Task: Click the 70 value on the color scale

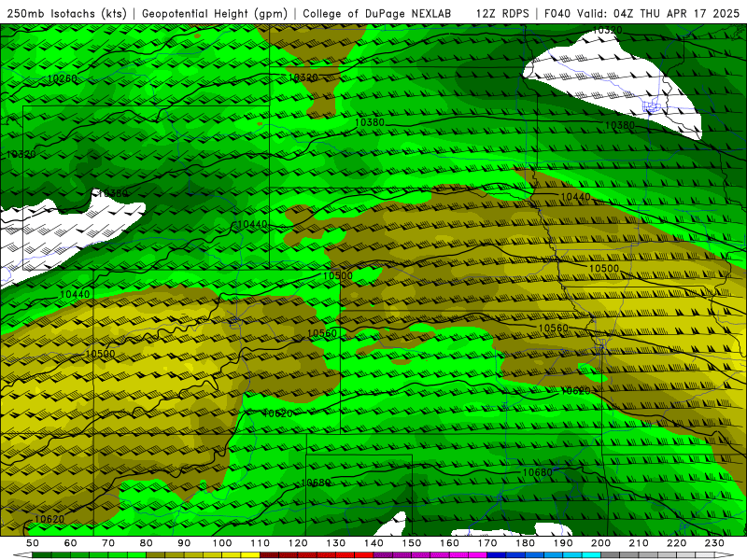Action: pyautogui.click(x=108, y=543)
